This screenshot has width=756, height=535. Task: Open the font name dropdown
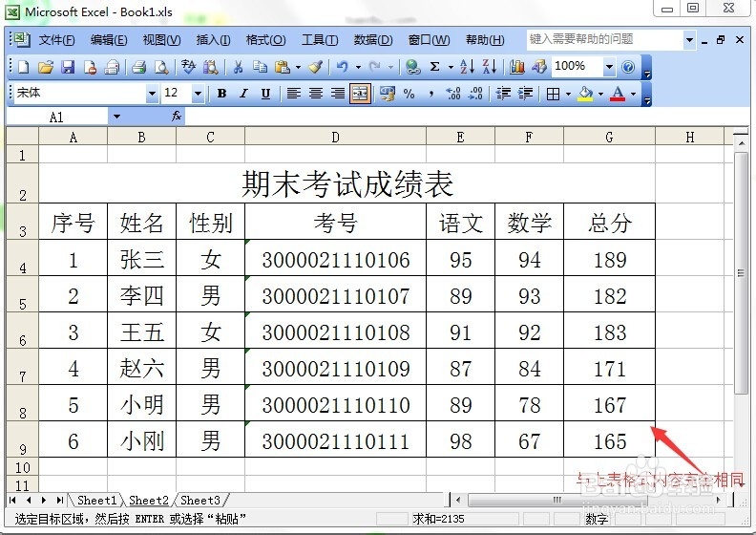click(x=152, y=94)
